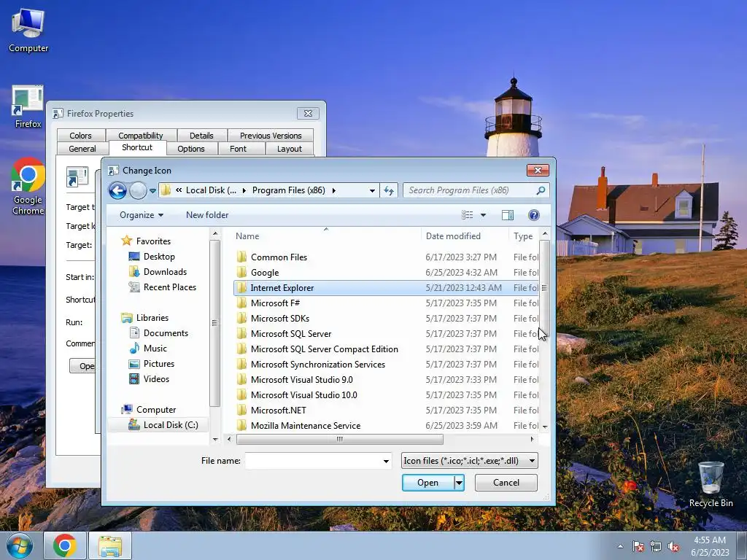
Task: Switch to the Compatibility tab
Action: click(x=141, y=136)
